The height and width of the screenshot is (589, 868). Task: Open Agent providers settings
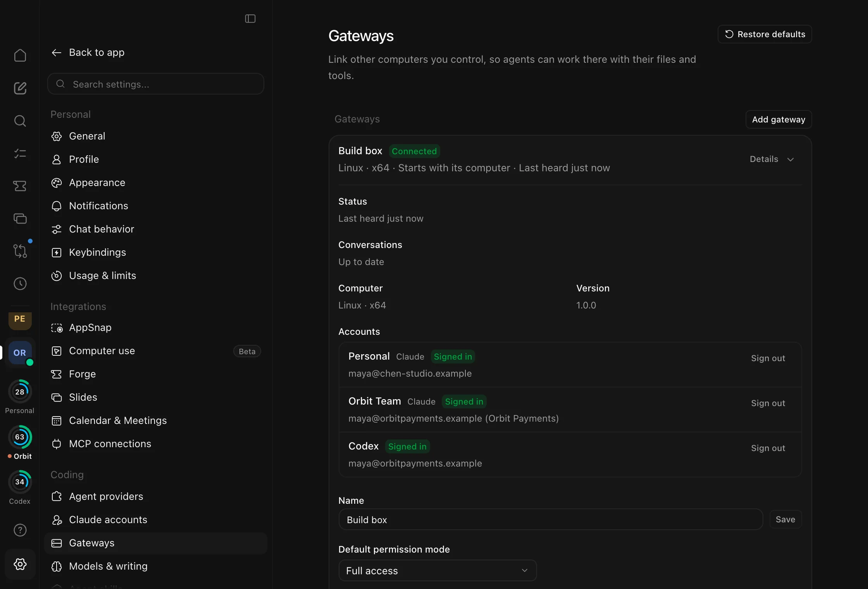pos(156,497)
